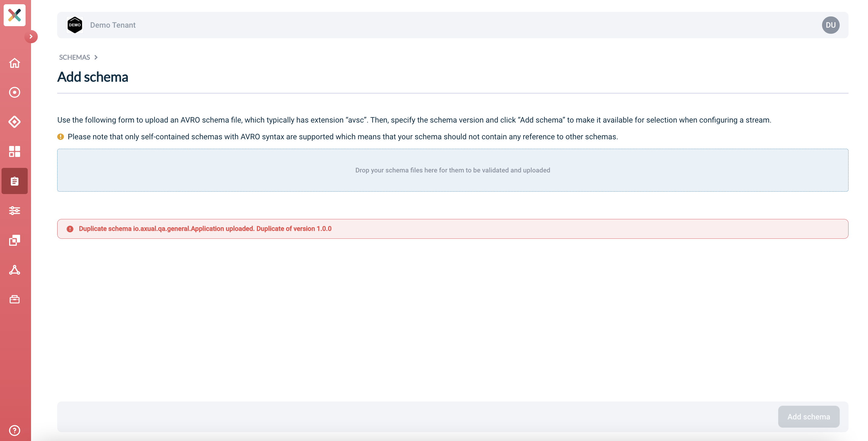The image size is (868, 441).
Task: Open the overlapping squares sidebar icon
Action: click(15, 240)
